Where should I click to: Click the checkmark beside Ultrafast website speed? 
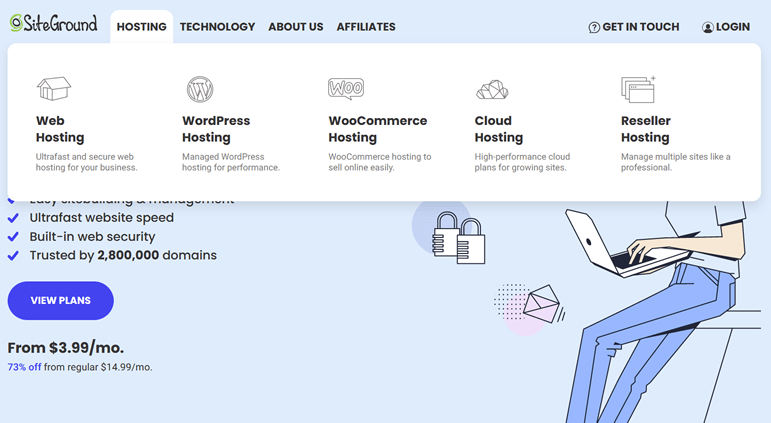click(13, 218)
